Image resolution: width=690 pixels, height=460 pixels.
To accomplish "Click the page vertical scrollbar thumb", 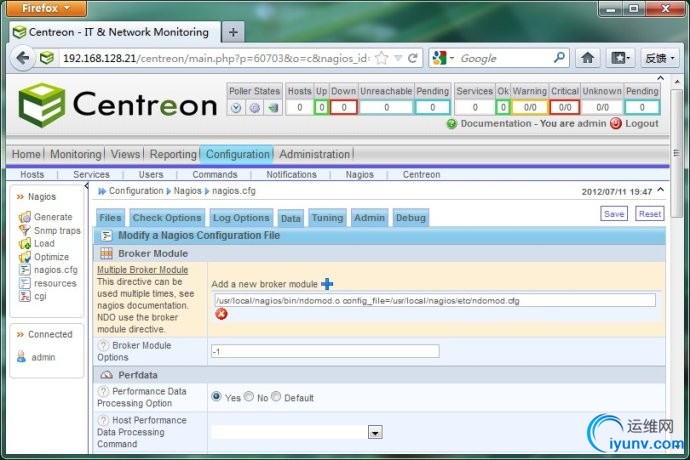I will point(676,153).
